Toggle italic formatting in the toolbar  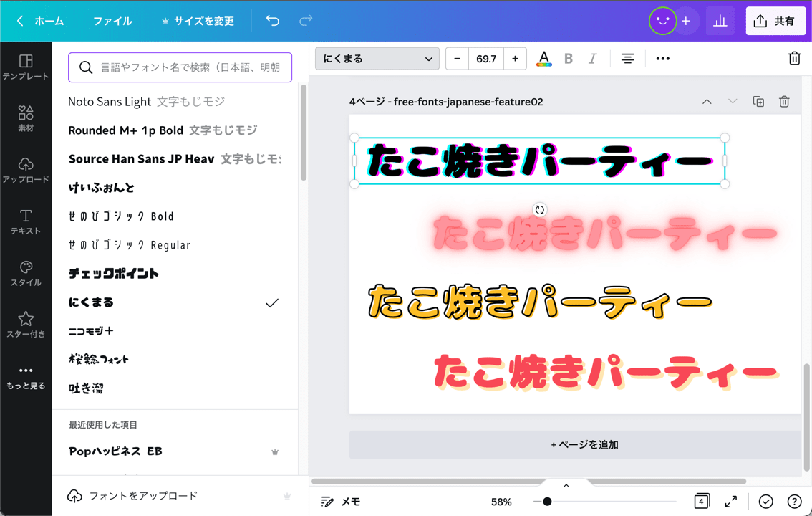click(x=591, y=58)
